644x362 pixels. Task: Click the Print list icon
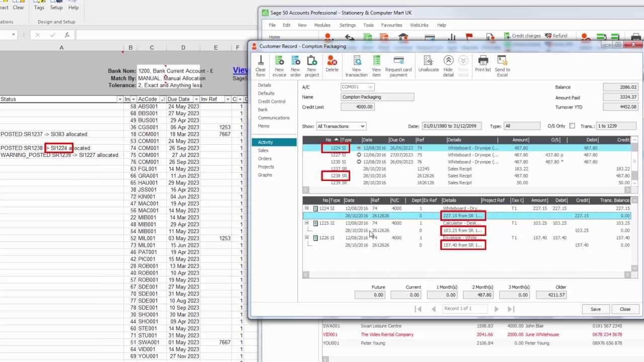(483, 64)
